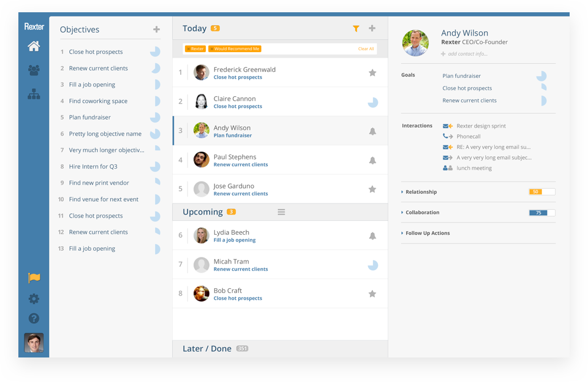Click Bob Craft's Close hot prospects link
This screenshot has height=382, width=588.
pyautogui.click(x=238, y=299)
